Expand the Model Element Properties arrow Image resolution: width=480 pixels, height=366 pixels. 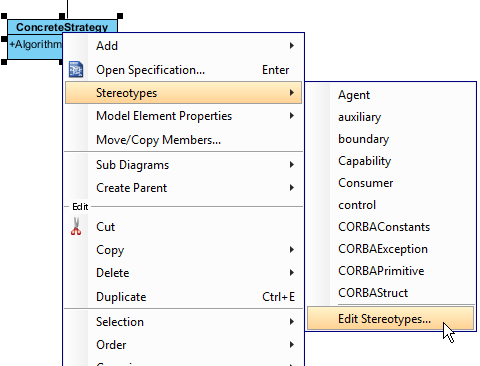[x=292, y=116]
